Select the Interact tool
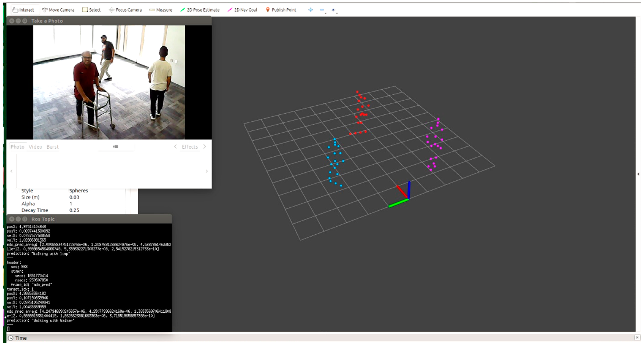644x344 pixels. tap(23, 10)
